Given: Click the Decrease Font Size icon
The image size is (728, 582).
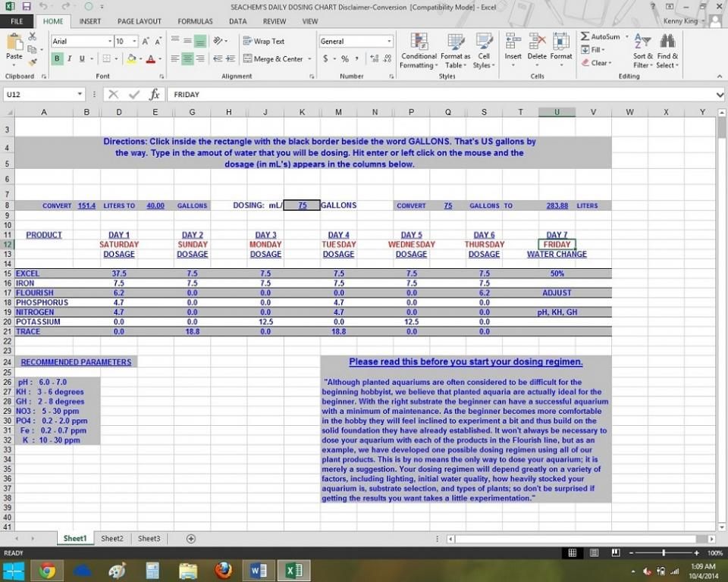Looking at the screenshot, I should [x=158, y=42].
